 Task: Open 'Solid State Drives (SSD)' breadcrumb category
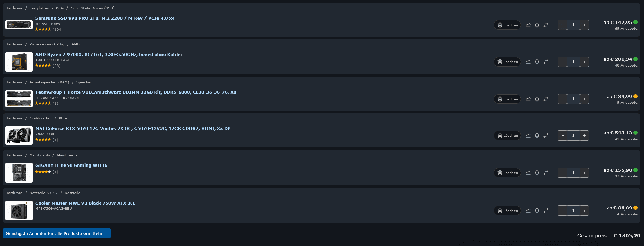point(93,8)
